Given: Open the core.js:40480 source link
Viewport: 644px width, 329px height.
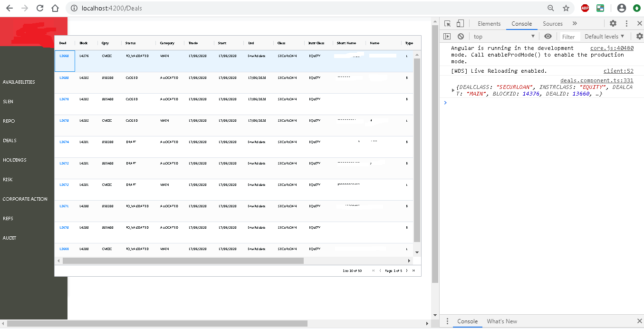Looking at the screenshot, I should (612, 48).
